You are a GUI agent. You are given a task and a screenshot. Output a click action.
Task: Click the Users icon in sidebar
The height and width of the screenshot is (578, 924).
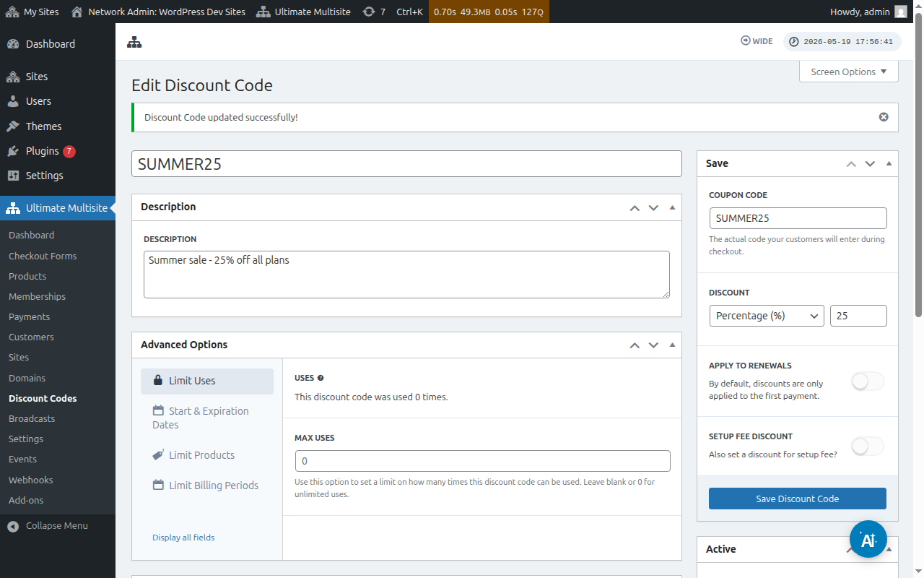(x=13, y=101)
